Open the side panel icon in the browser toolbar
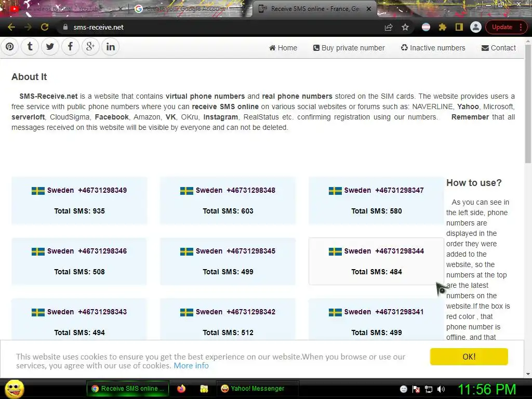This screenshot has height=399, width=532. 459,27
